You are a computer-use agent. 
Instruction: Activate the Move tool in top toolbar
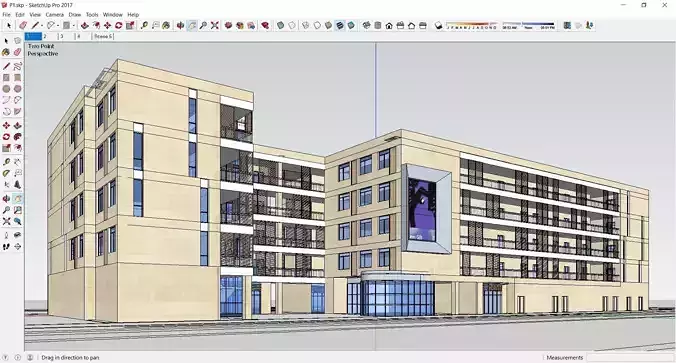pyautogui.click(x=107, y=25)
